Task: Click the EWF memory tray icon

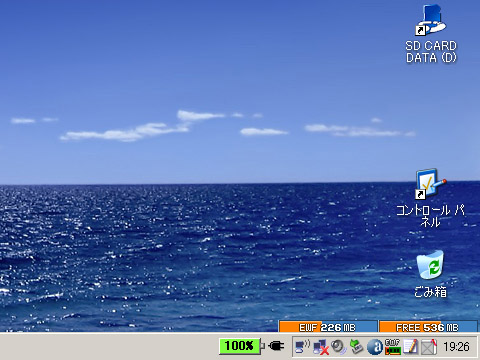Action: tap(393, 347)
